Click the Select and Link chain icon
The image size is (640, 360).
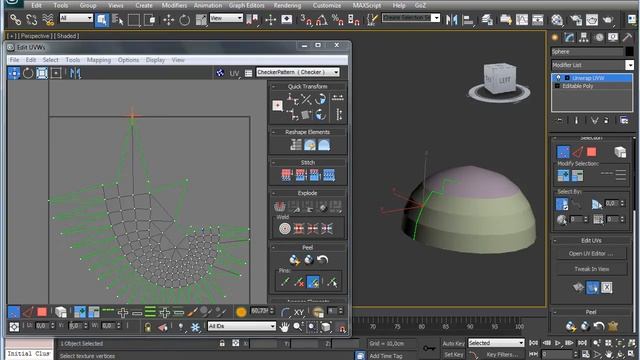point(16,19)
